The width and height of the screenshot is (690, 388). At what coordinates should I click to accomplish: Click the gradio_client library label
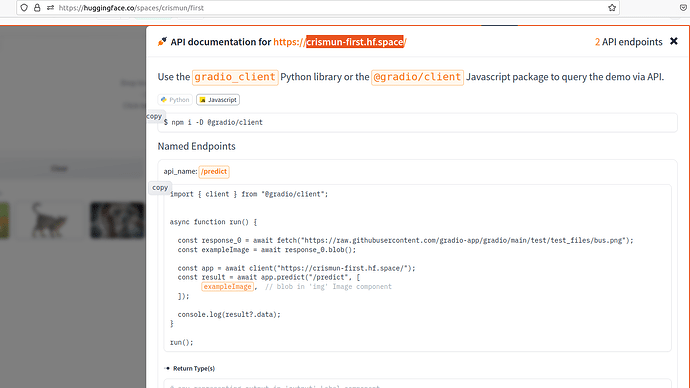click(235, 77)
